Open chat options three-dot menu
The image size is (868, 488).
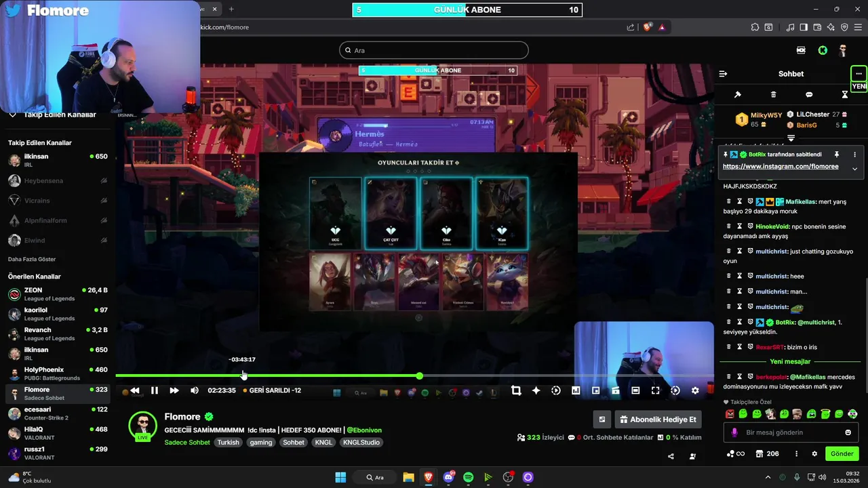pos(859,74)
